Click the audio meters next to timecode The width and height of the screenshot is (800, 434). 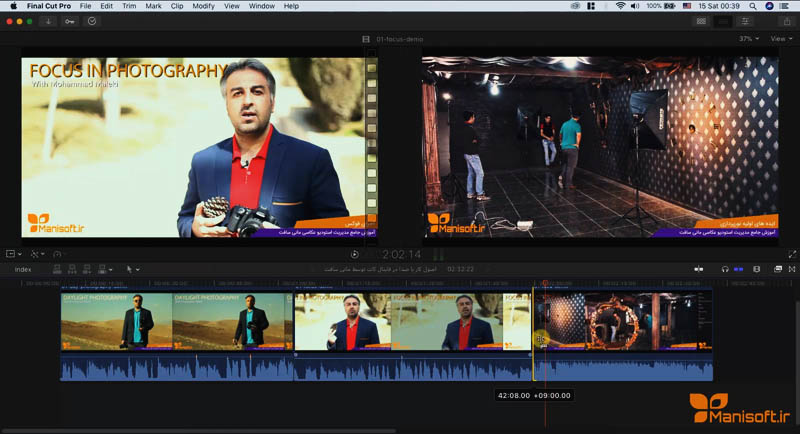click(x=438, y=254)
